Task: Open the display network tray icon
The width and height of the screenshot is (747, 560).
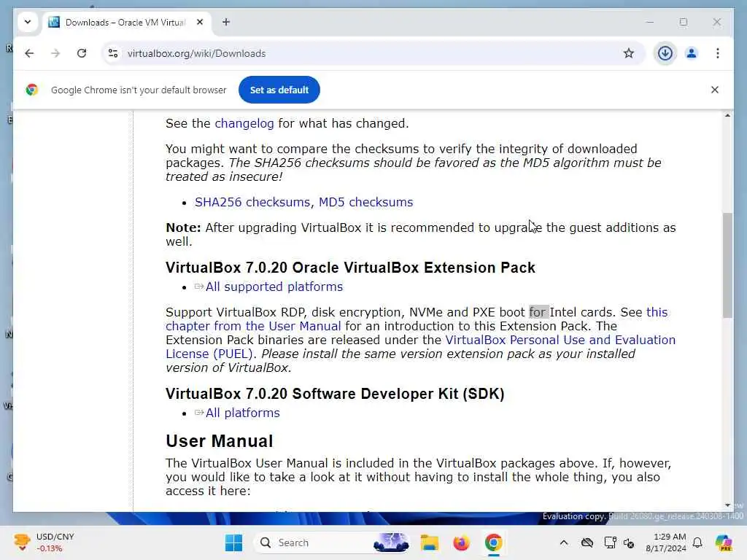Action: [610, 542]
